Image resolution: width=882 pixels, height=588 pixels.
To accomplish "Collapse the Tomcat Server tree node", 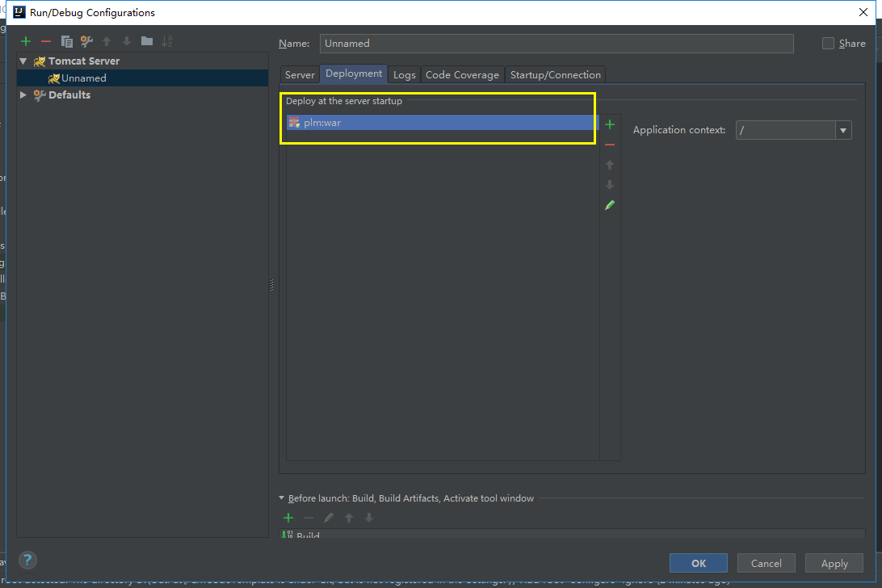I will pos(23,61).
